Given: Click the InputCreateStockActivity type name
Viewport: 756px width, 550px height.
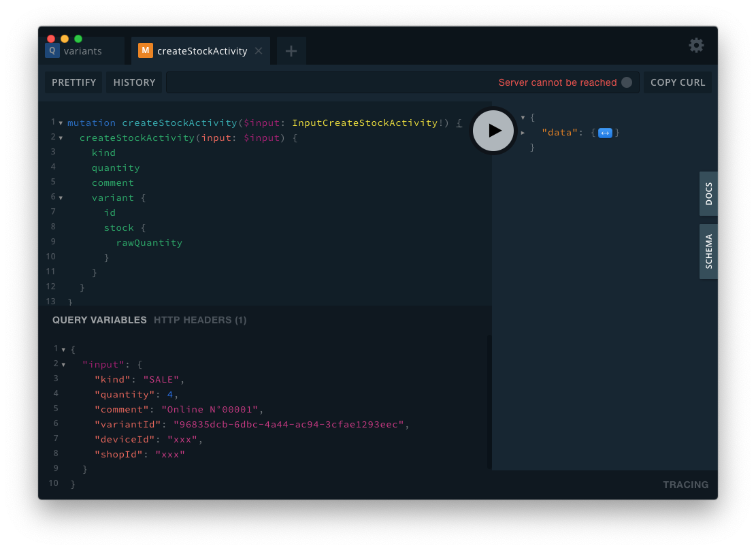Looking at the screenshot, I should [x=365, y=123].
